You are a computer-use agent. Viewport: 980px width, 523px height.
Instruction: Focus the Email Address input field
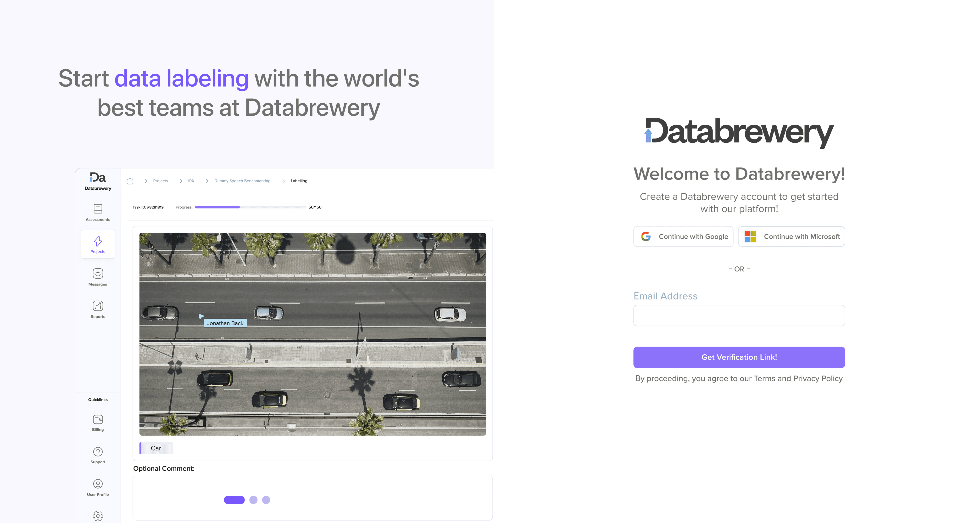point(739,315)
